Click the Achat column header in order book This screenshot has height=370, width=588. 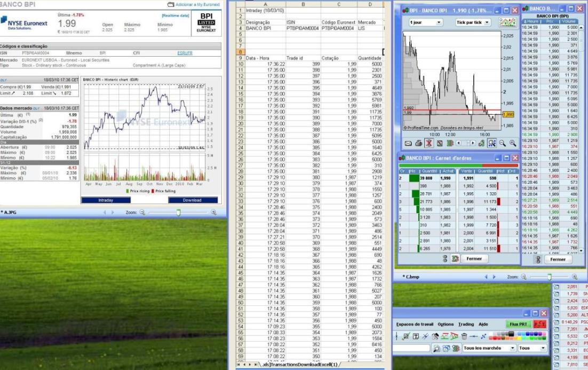tap(448, 171)
